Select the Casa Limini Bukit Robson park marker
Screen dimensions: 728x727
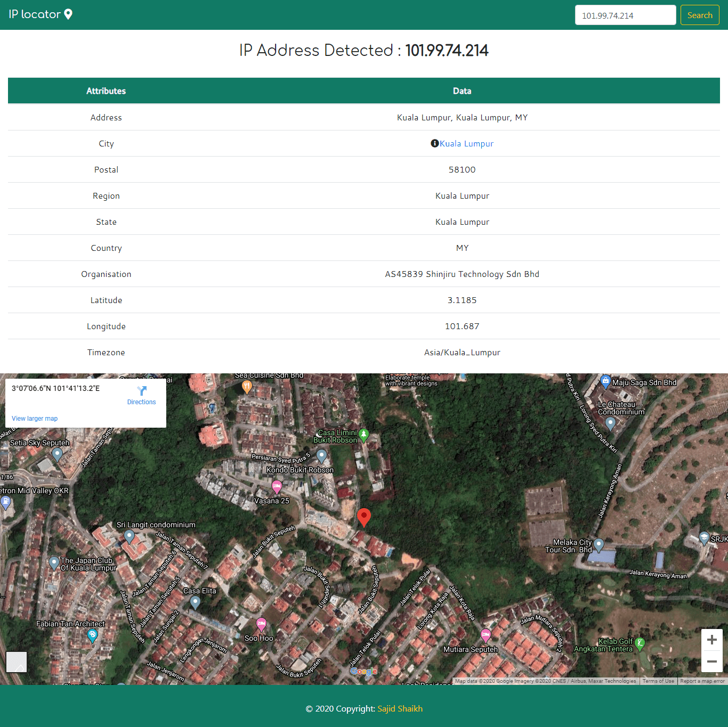pos(363,435)
